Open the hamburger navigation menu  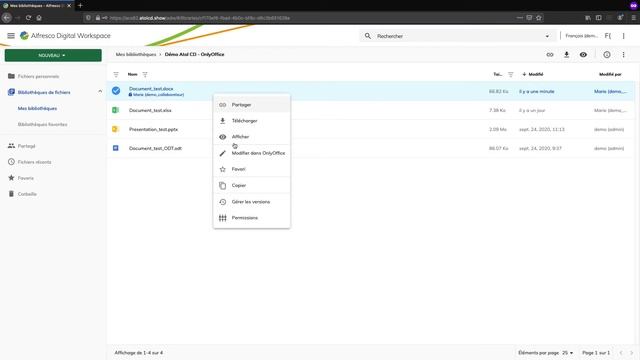coord(11,36)
